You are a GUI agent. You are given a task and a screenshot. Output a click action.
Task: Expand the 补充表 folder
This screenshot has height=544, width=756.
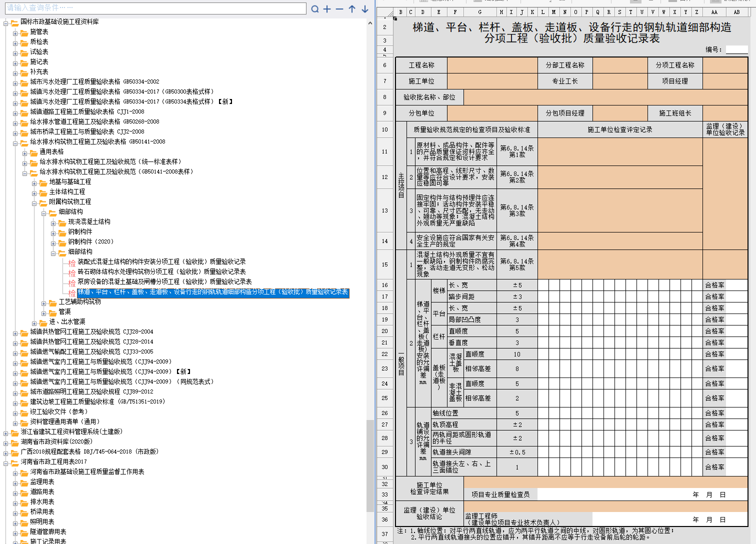[15, 73]
